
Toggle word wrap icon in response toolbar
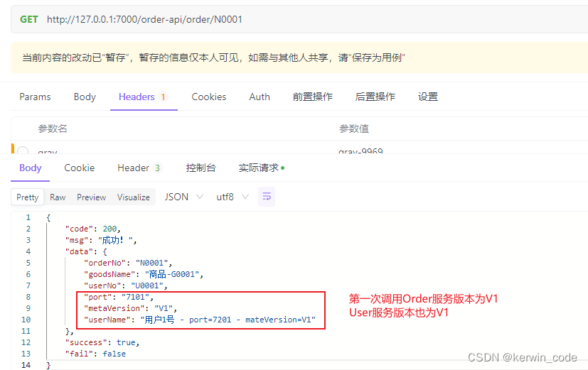(x=267, y=197)
